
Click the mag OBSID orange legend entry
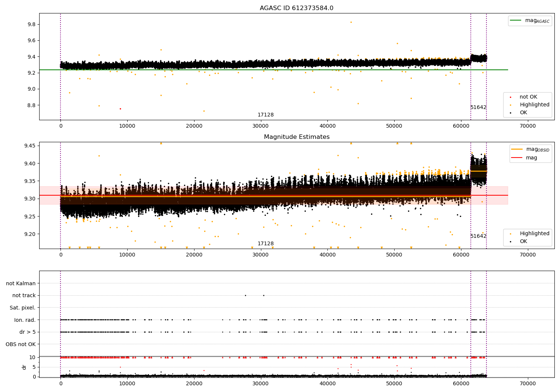531,149
